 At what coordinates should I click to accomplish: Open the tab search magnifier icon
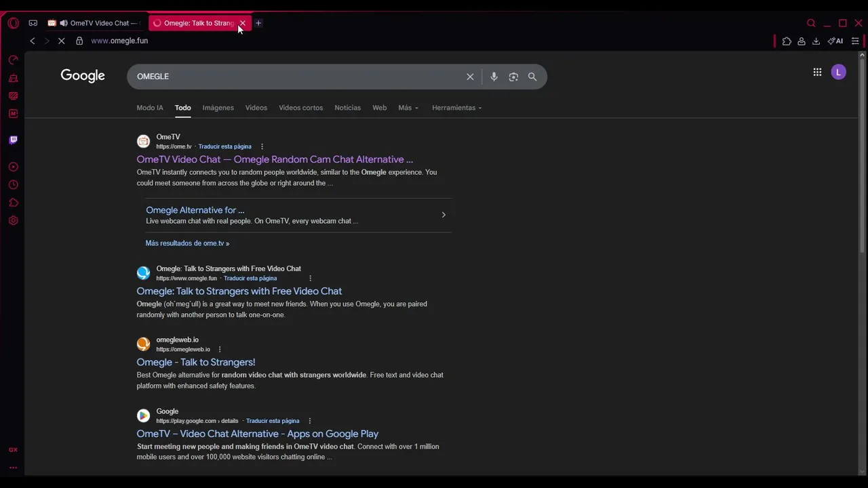(811, 23)
